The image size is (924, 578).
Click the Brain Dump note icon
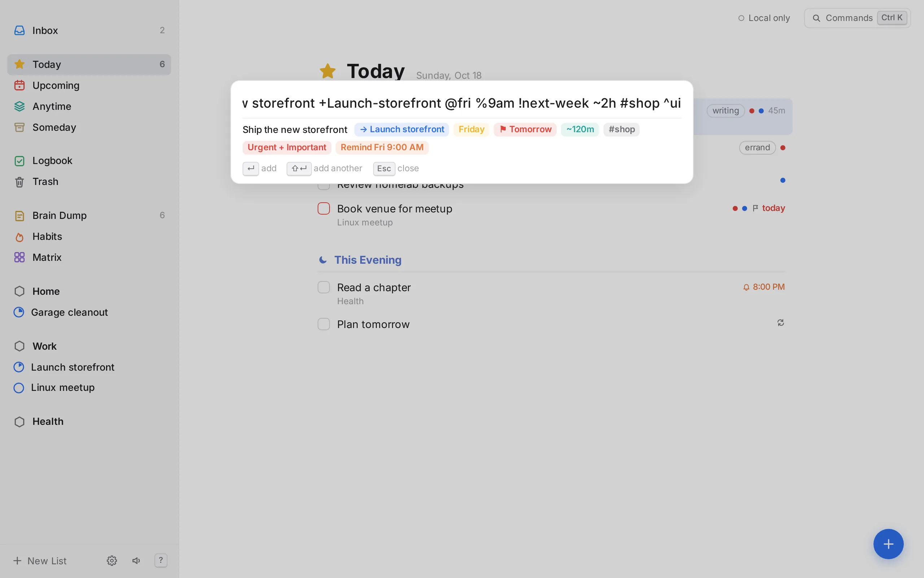click(19, 216)
